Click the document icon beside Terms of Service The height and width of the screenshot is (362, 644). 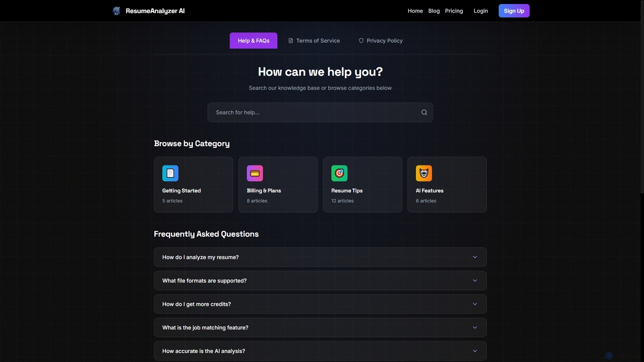[x=291, y=41]
